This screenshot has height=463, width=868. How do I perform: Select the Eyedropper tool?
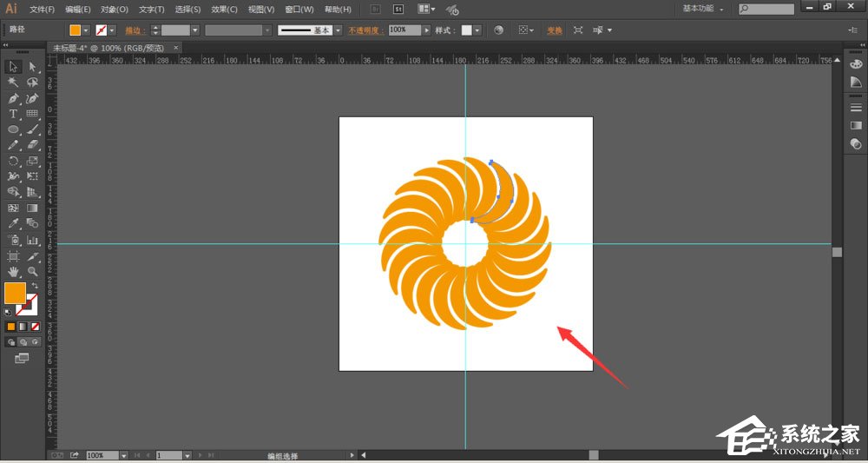(14, 224)
